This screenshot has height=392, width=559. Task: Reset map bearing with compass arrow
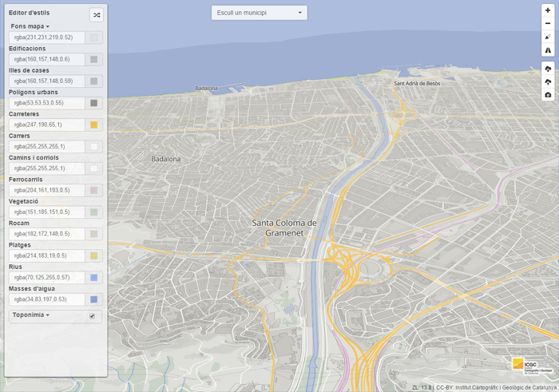click(548, 37)
